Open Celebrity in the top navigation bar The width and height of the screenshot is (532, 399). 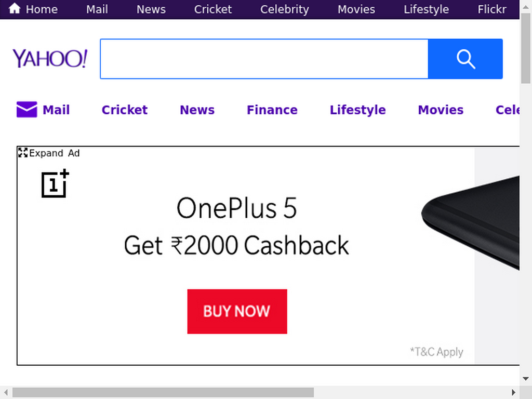pos(284,9)
